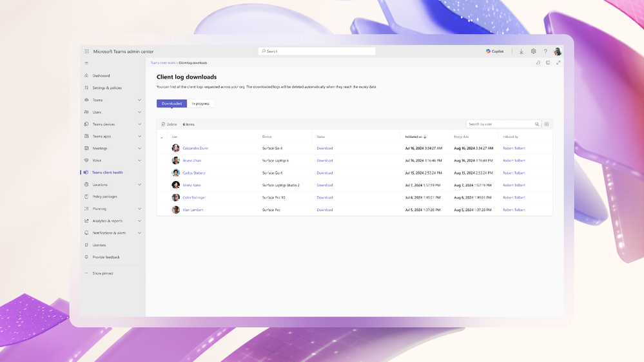Click Cassandra Dunn's avatar thumbnail
The width and height of the screenshot is (644, 362).
point(176,148)
